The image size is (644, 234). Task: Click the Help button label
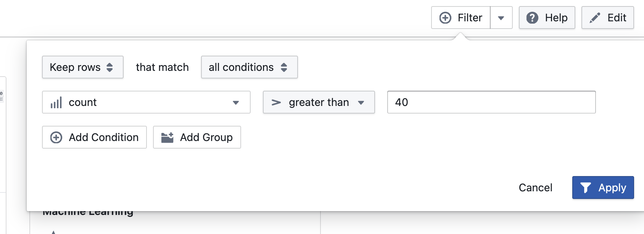pos(556,18)
